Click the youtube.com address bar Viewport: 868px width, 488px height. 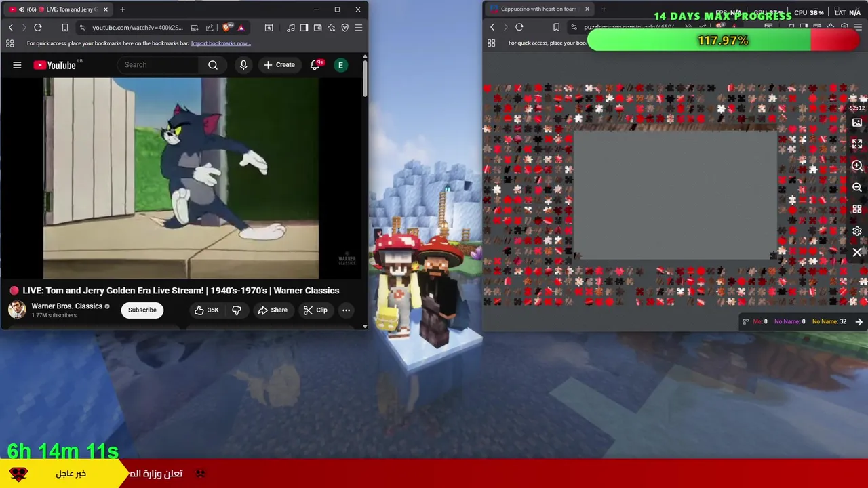(x=138, y=28)
